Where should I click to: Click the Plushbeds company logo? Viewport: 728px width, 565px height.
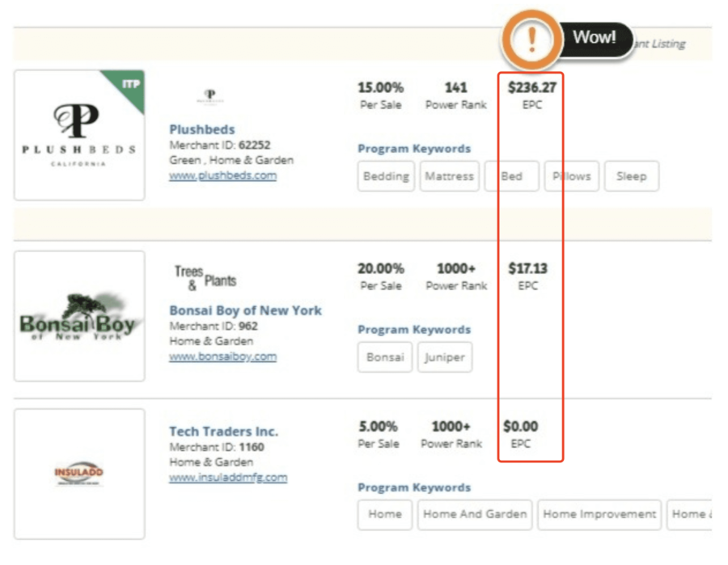click(78, 132)
